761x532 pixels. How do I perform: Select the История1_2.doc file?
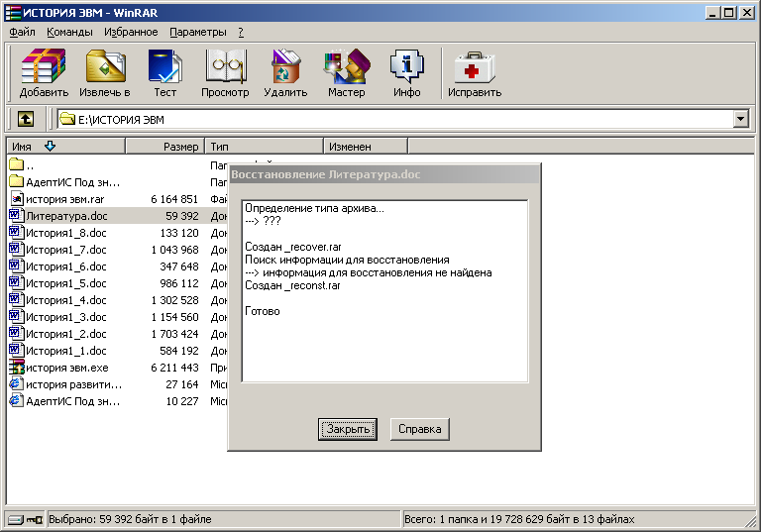pyautogui.click(x=66, y=334)
